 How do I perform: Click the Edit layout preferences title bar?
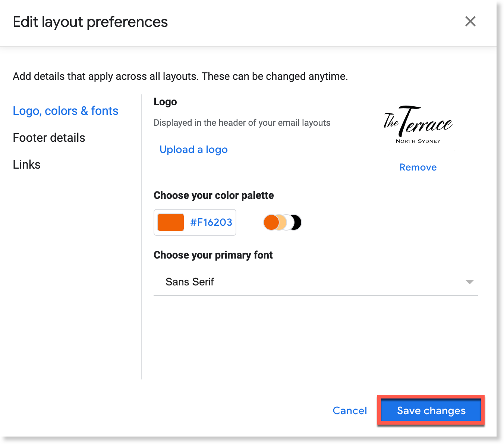point(90,22)
